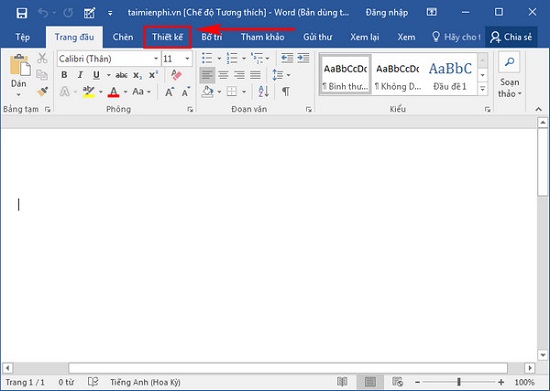Switch to the Xem tab
The height and width of the screenshot is (391, 550).
406,37
